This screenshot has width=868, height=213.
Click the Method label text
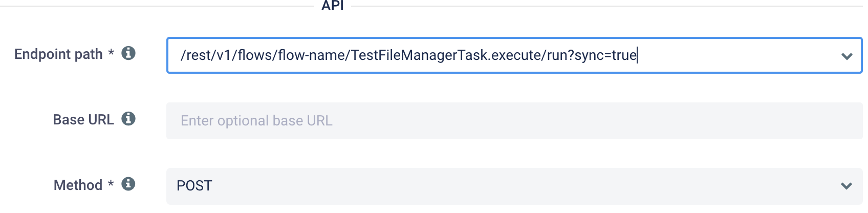click(78, 185)
